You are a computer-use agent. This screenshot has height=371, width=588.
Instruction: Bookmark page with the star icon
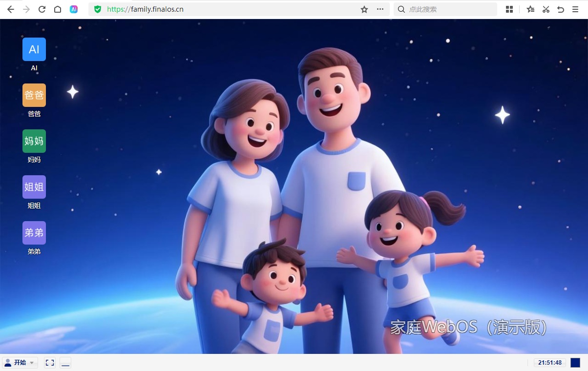click(x=364, y=9)
